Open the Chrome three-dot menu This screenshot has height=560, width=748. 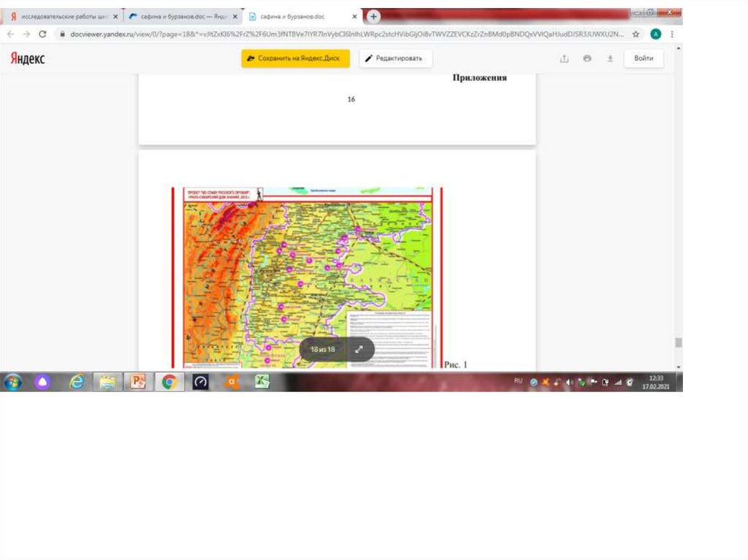[x=671, y=34]
